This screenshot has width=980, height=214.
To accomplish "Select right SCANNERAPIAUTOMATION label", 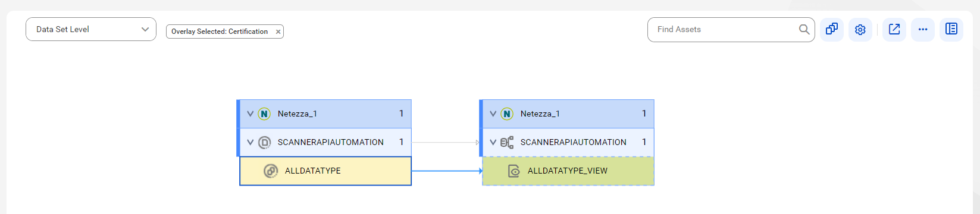I will click(x=574, y=142).
